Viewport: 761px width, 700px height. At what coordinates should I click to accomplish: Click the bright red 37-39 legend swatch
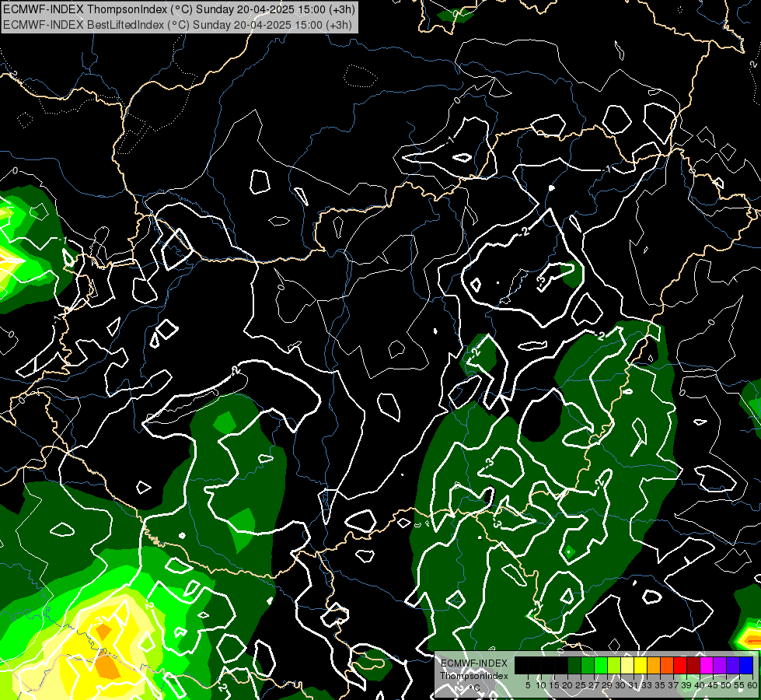click(x=680, y=665)
